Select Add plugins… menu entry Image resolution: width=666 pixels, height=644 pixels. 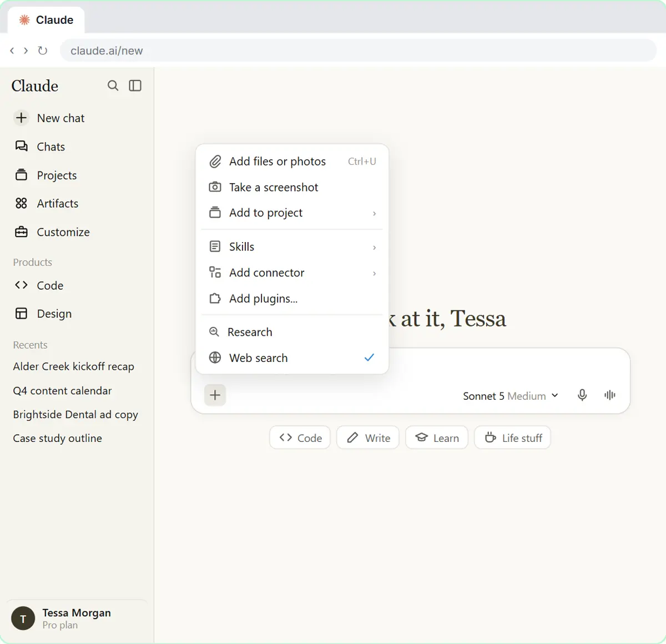coord(292,298)
